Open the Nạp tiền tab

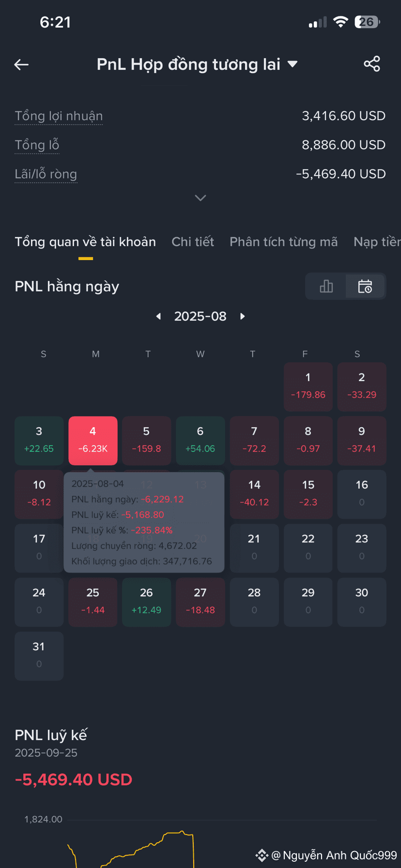click(x=377, y=242)
